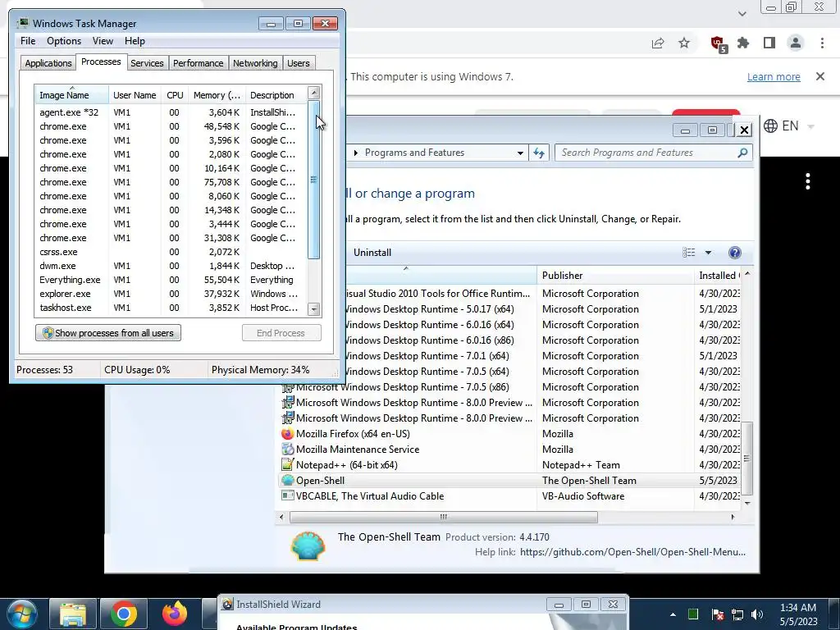840x630 pixels.
Task: Select the Notepad++ (64-bit x64) entry
Action: [509, 465]
